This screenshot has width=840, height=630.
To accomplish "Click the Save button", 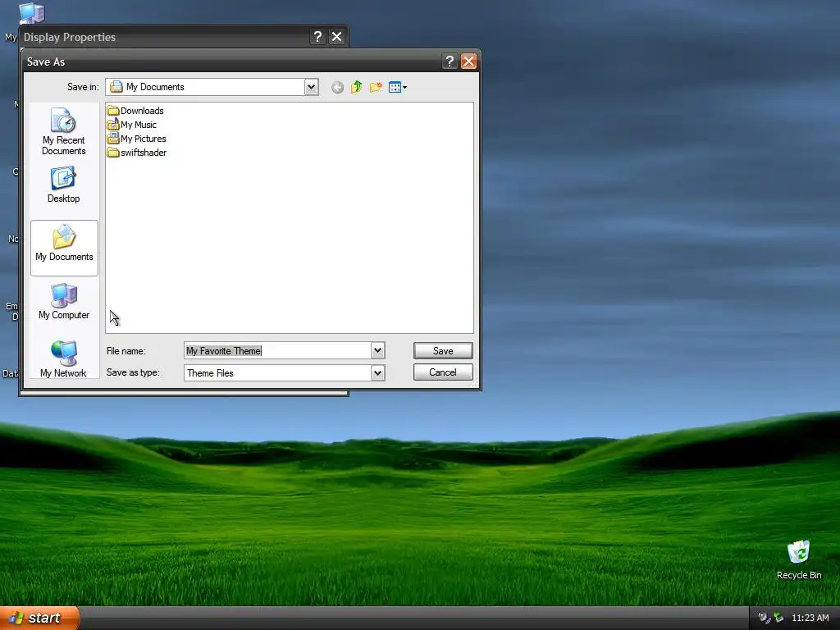I will tap(443, 351).
